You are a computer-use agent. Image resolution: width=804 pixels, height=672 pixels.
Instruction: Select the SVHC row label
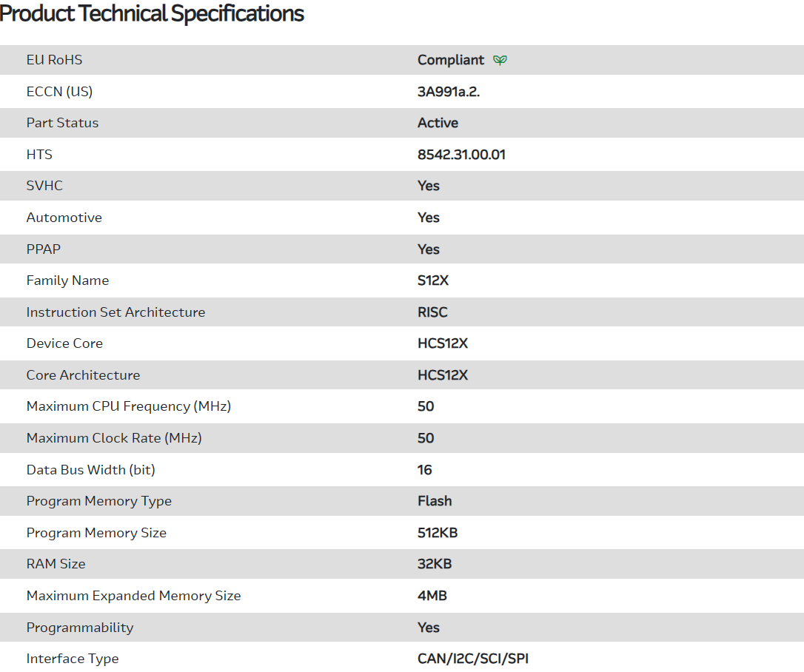click(x=44, y=186)
